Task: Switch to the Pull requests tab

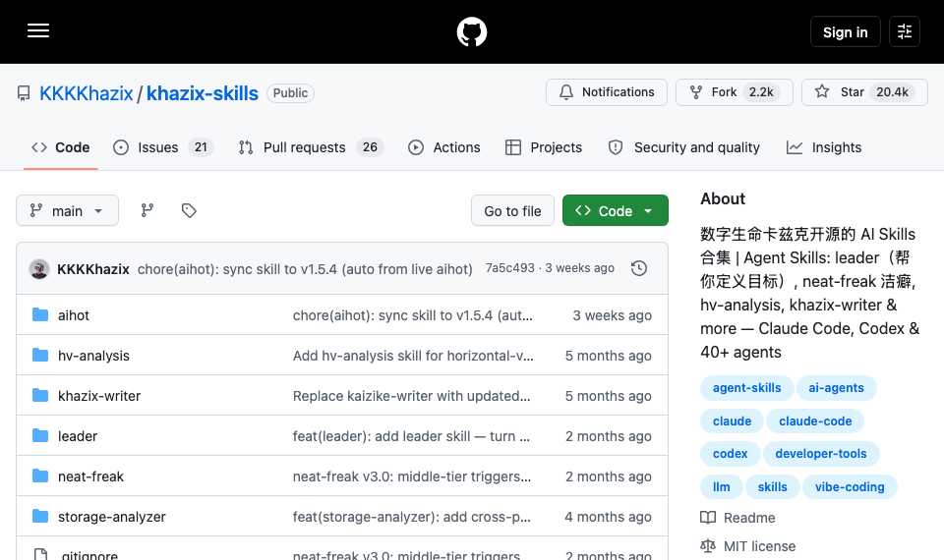Action: tap(311, 147)
